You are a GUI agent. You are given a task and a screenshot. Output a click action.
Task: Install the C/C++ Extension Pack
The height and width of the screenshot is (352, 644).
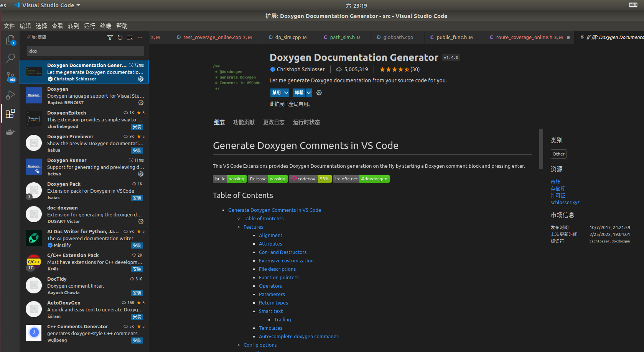click(x=137, y=269)
